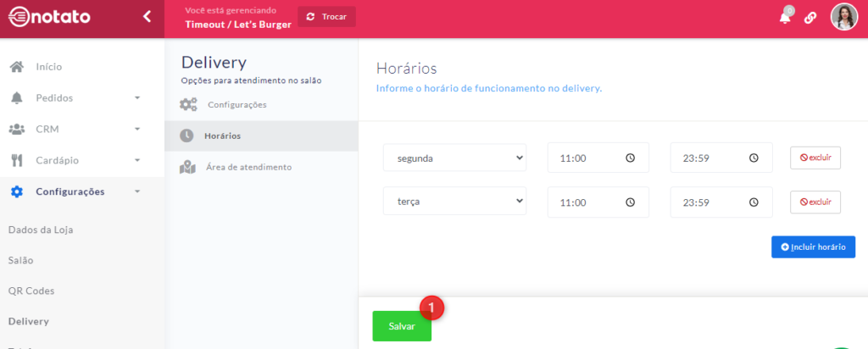
Task: Expand the Cardápio sidebar menu
Action: tap(73, 160)
